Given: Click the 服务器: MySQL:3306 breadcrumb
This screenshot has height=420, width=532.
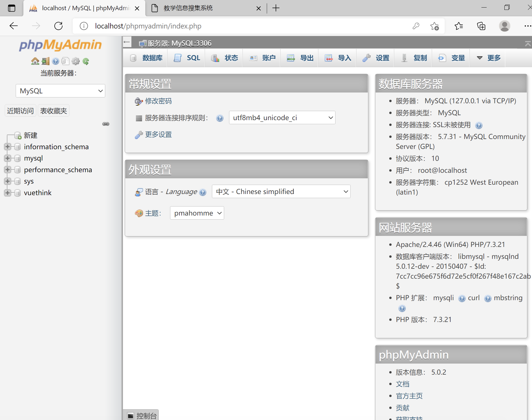Looking at the screenshot, I should [179, 43].
